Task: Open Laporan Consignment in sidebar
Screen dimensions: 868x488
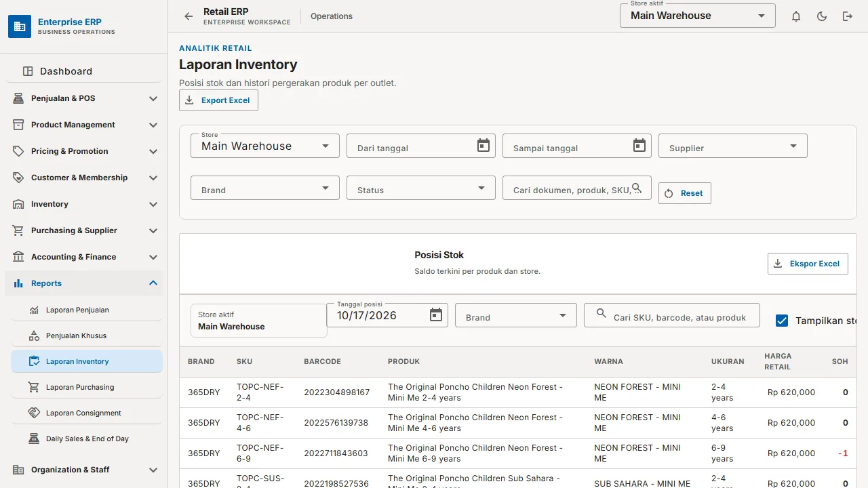Action: click(87, 413)
